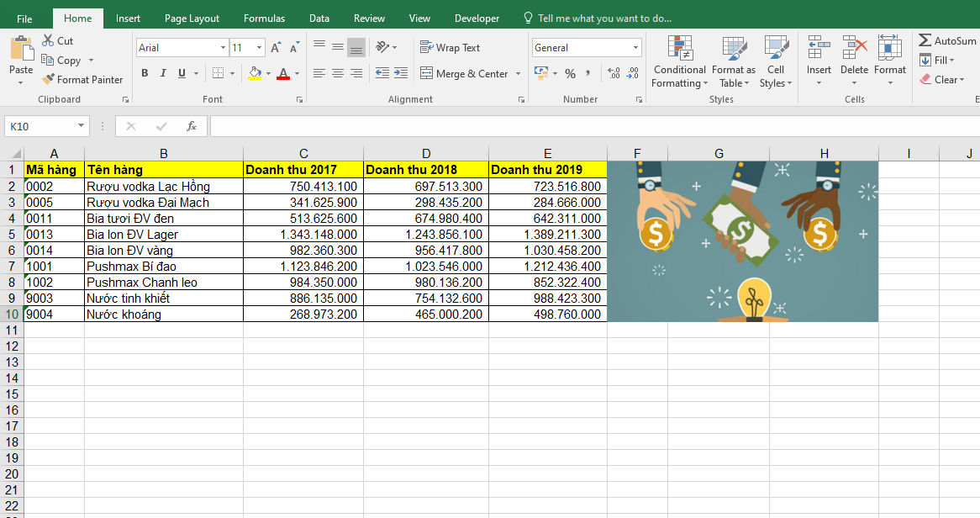The width and height of the screenshot is (980, 518).
Task: Click the Increase Font Size icon
Action: [x=275, y=48]
